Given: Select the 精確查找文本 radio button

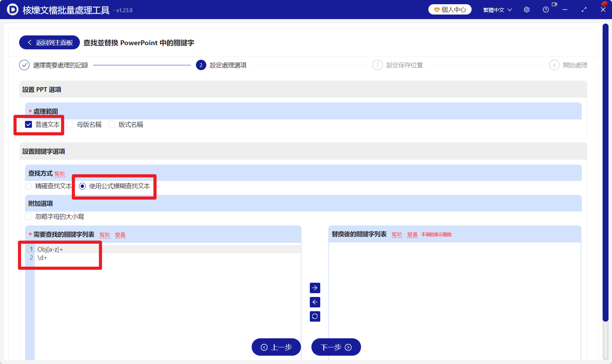Looking at the screenshot, I should [28, 186].
